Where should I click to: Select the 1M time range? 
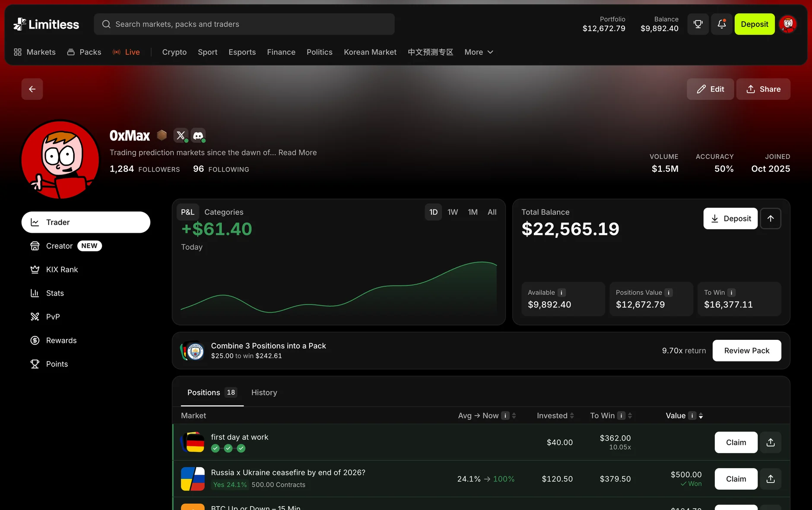[x=473, y=212]
